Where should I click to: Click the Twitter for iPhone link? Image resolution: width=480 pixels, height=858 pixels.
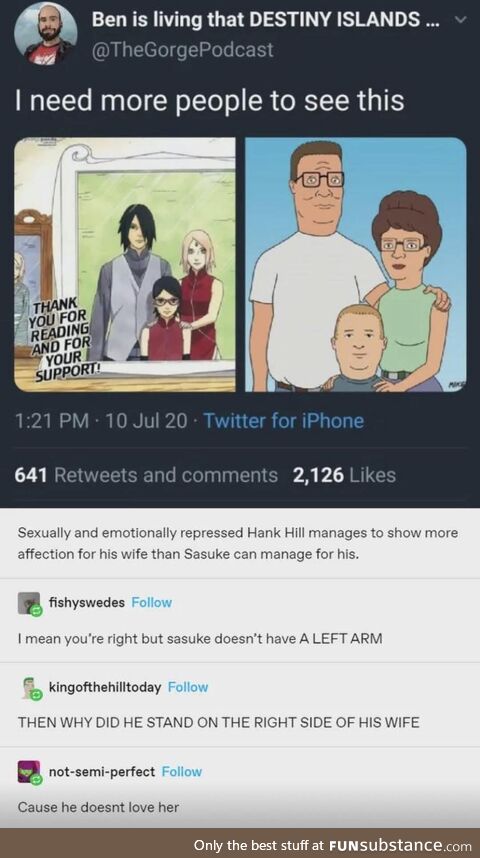(284, 421)
